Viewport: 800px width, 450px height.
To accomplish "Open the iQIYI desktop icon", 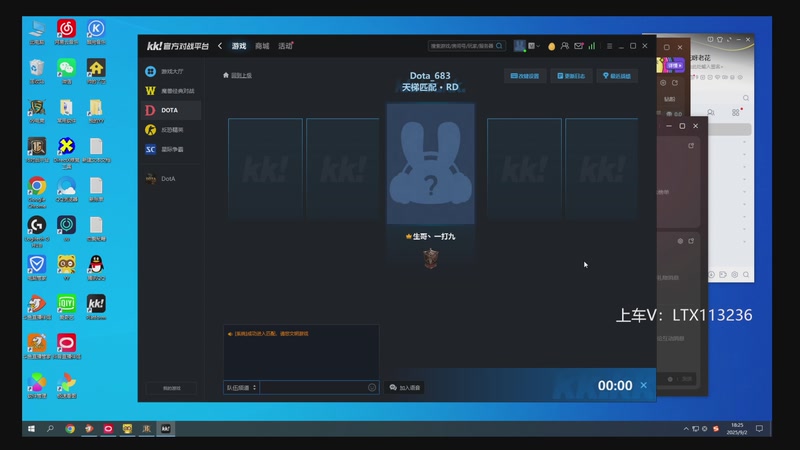I will (x=66, y=307).
